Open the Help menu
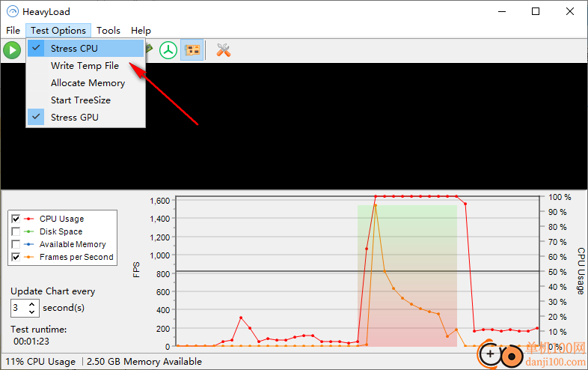The width and height of the screenshot is (588, 370). pos(141,31)
